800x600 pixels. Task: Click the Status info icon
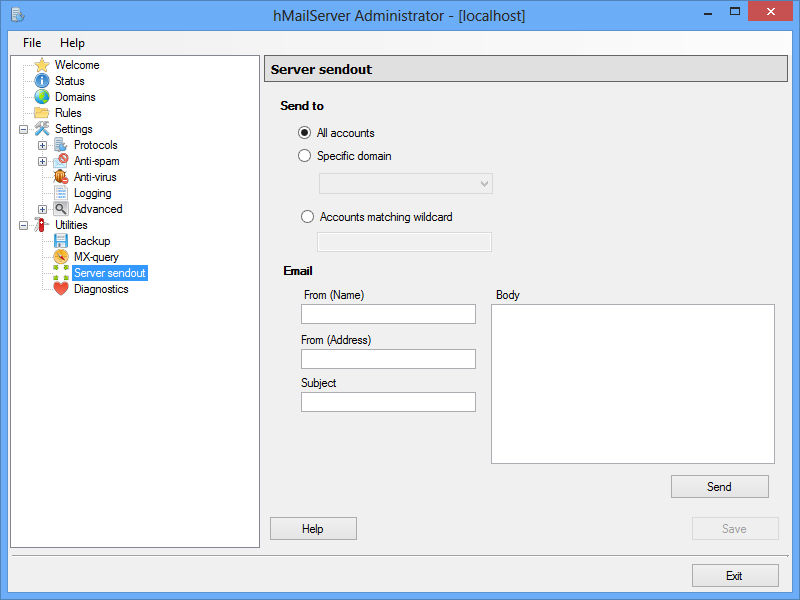click(42, 81)
